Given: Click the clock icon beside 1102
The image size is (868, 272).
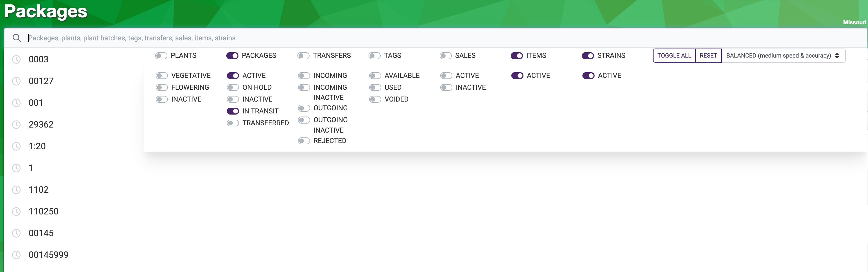Looking at the screenshot, I should click(16, 190).
